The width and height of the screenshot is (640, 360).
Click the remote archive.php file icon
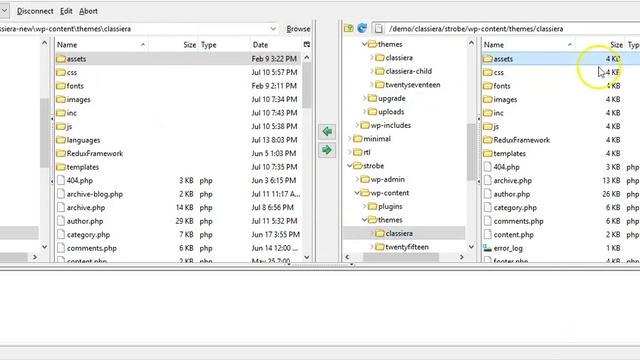[x=488, y=180]
